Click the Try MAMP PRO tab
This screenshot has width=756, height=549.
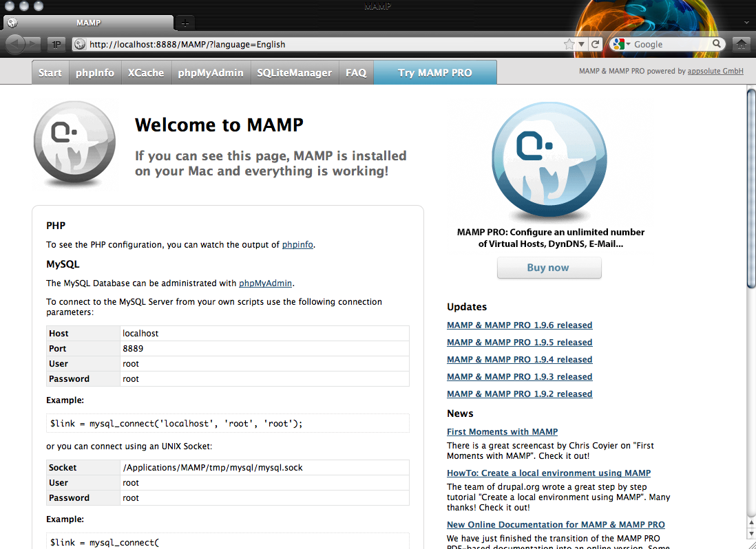[x=435, y=73]
